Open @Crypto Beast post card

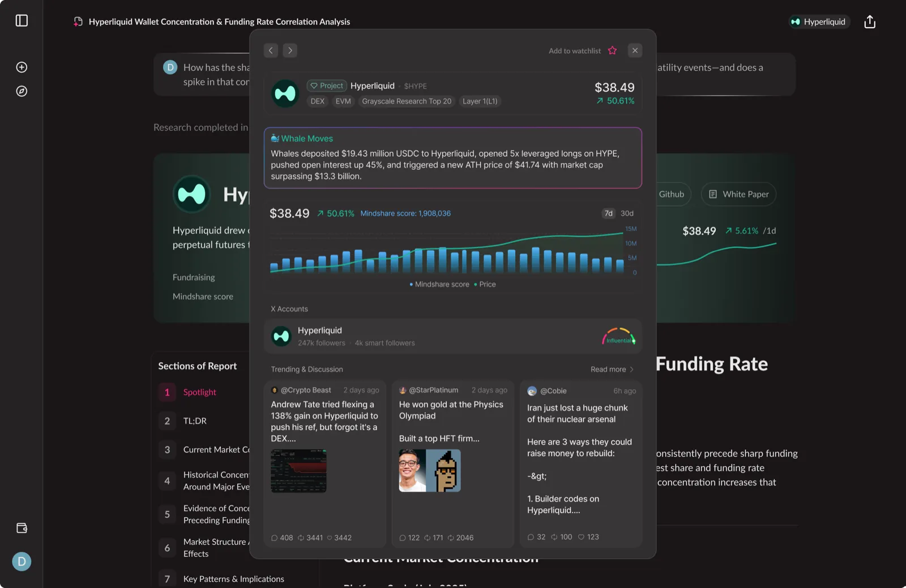click(x=324, y=463)
